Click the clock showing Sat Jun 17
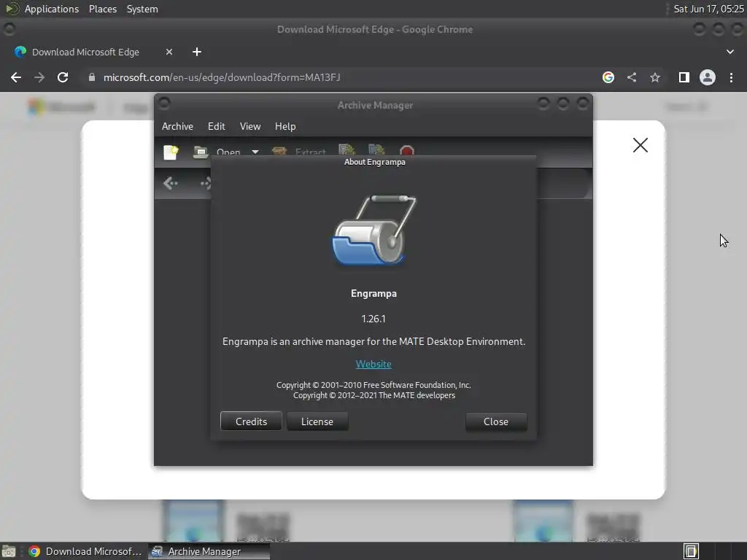This screenshot has width=747, height=560. 709,9
